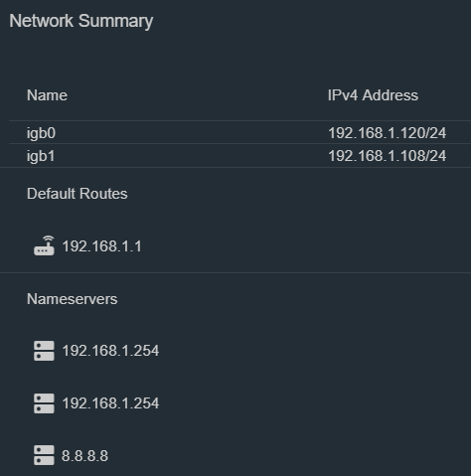The height and width of the screenshot is (476, 471).
Task: Select the igb1 interface row
Action: [239, 155]
